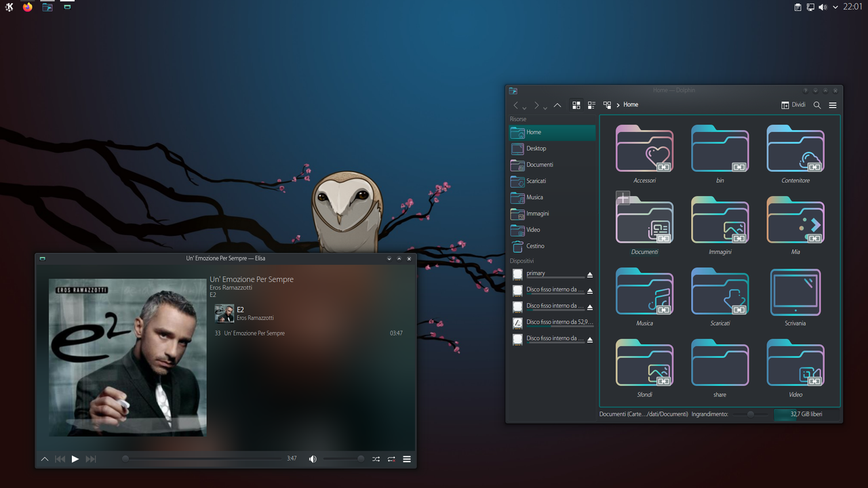
Task: Open the volume tray icon in panel
Action: click(823, 7)
